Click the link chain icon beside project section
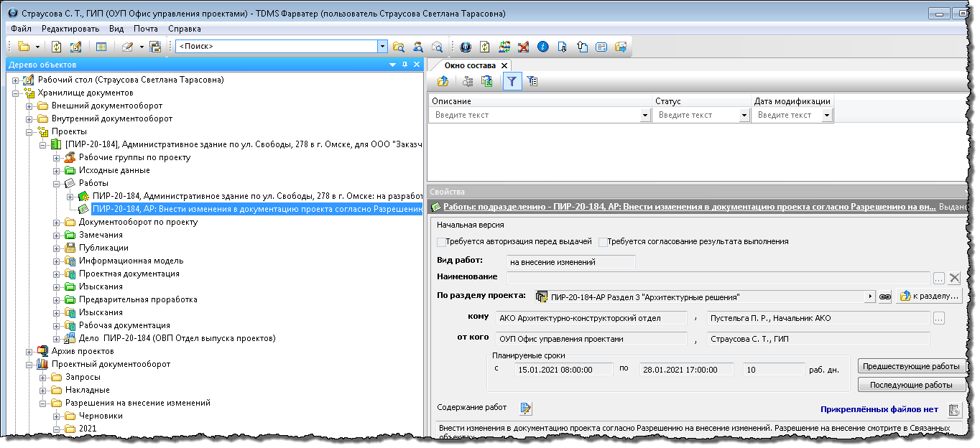The height and width of the screenshot is (448, 980). [x=885, y=297]
